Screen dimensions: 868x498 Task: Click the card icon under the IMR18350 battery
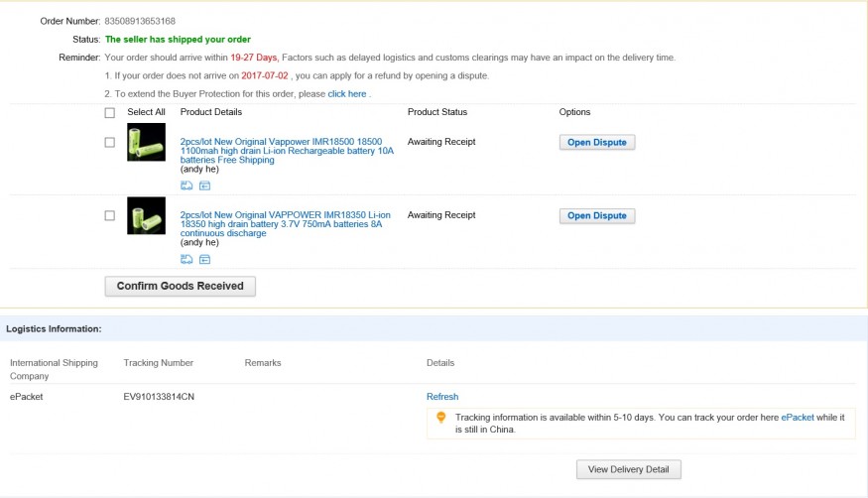pos(204,260)
